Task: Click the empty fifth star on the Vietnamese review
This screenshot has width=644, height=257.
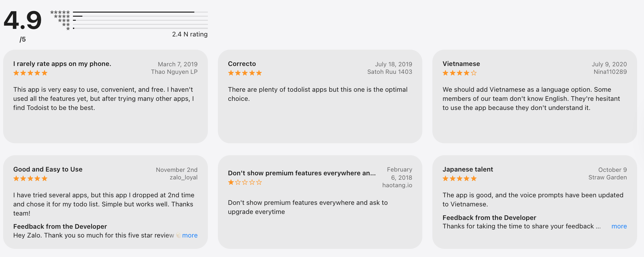Action: (474, 73)
